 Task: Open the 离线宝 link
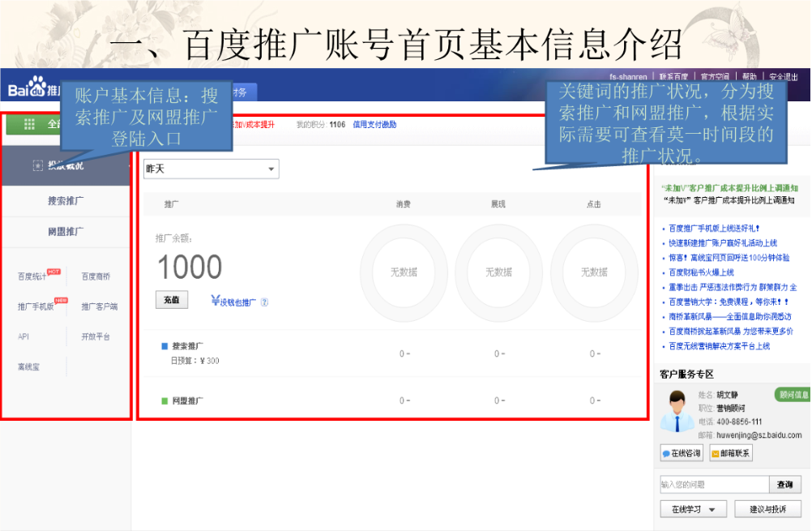click(x=28, y=366)
